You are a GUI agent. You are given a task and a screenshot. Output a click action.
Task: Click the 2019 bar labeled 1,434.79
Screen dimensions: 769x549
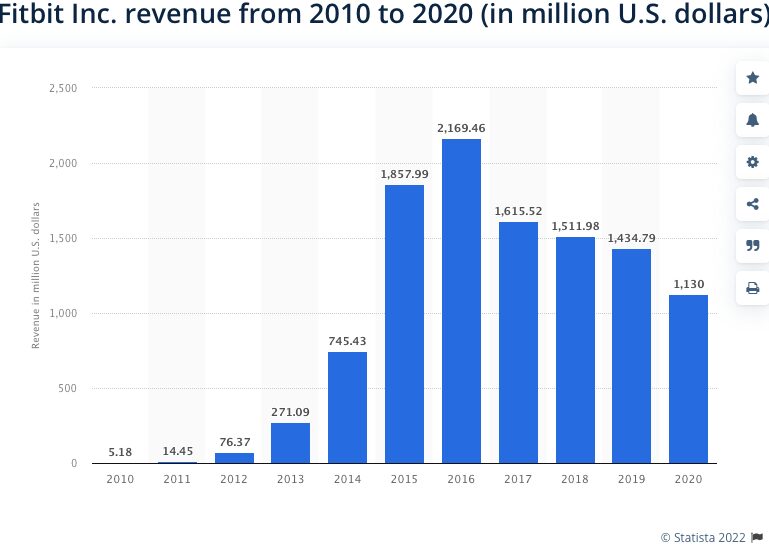pos(631,356)
